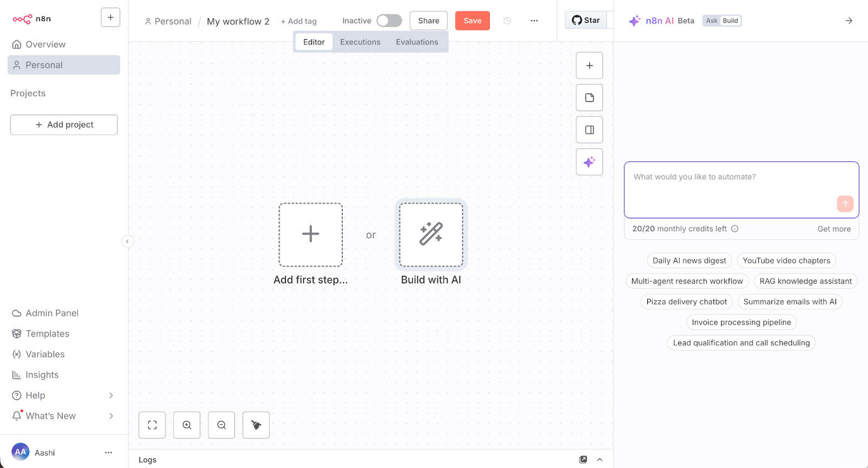The height and width of the screenshot is (468, 868).
Task: Click Get more credits link
Action: click(x=834, y=229)
